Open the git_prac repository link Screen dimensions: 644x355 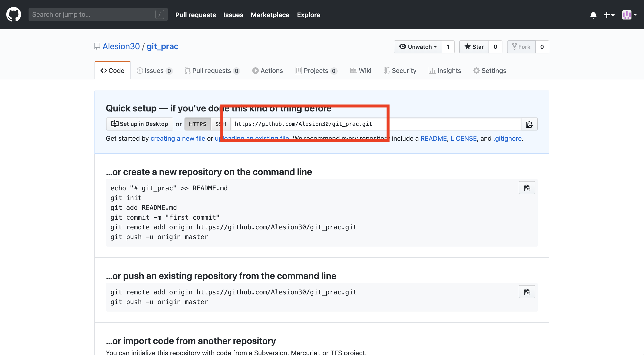point(162,46)
